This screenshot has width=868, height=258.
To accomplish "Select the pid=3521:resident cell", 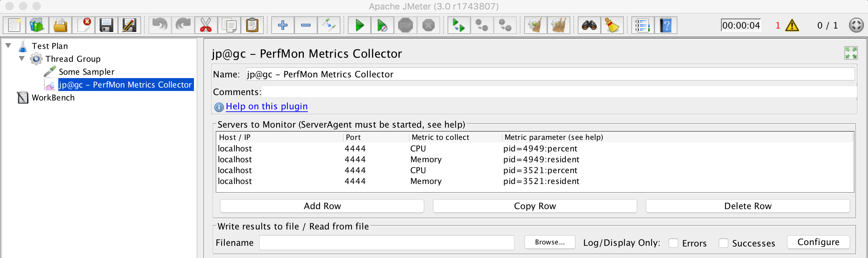I will click(677, 181).
